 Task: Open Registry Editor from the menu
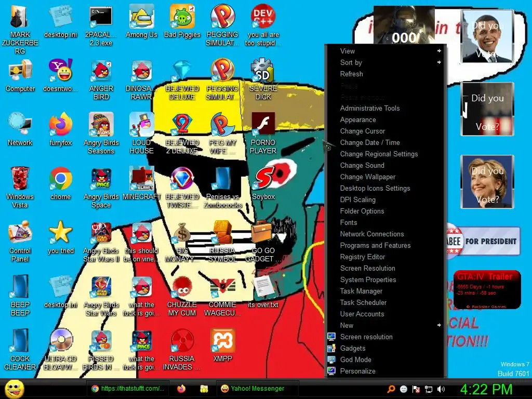[x=385, y=257]
